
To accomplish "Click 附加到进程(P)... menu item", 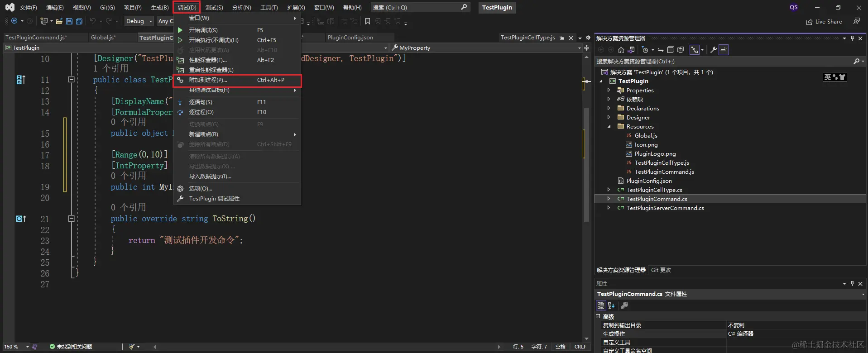I will click(x=237, y=80).
